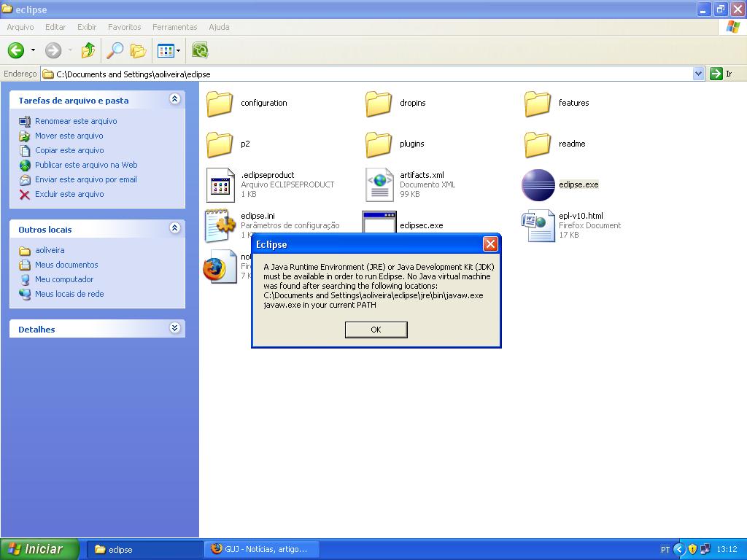
Task: Open Meus documentos link
Action: coord(66,265)
